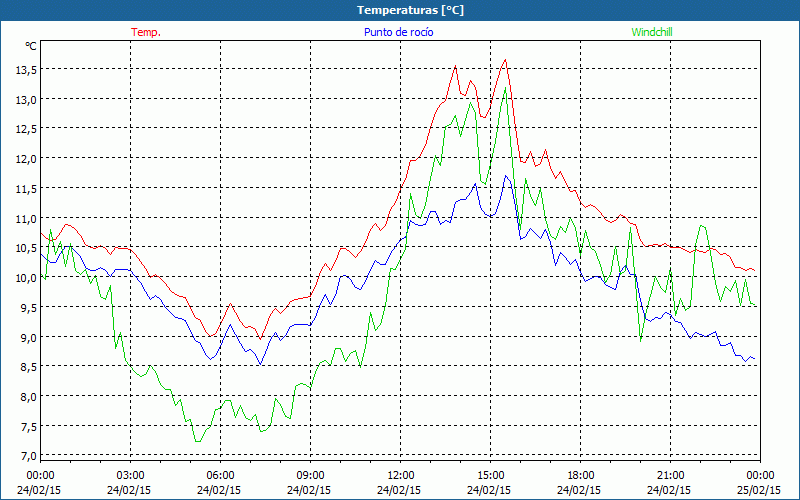Click the 03:00 time axis label
The height and width of the screenshot is (500, 800).
click(131, 476)
